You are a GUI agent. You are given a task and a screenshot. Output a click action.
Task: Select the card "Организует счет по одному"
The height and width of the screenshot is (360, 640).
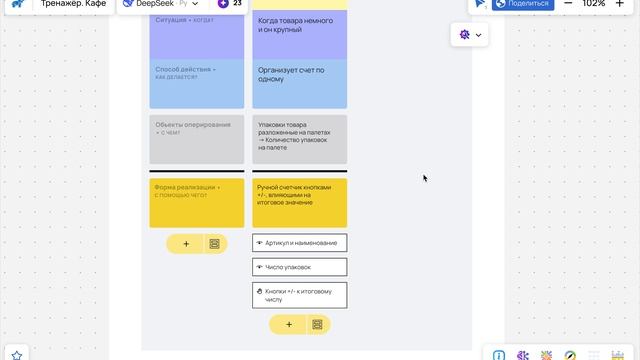300,84
